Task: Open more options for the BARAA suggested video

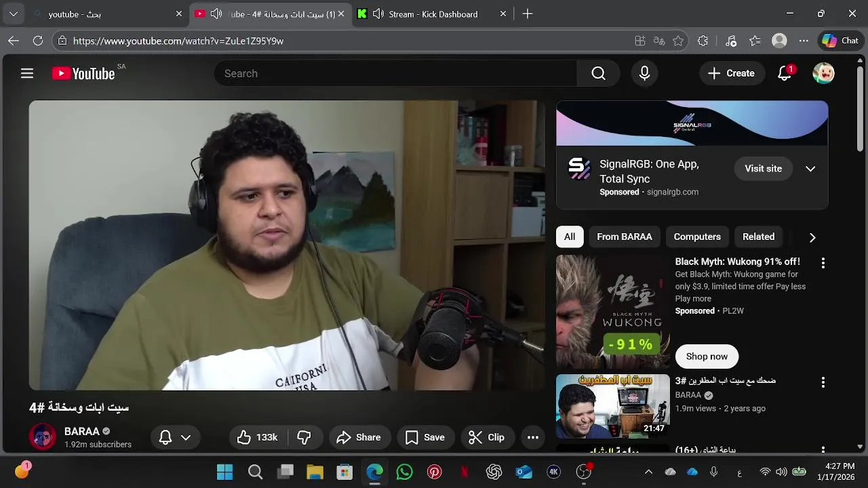Action: tap(823, 382)
